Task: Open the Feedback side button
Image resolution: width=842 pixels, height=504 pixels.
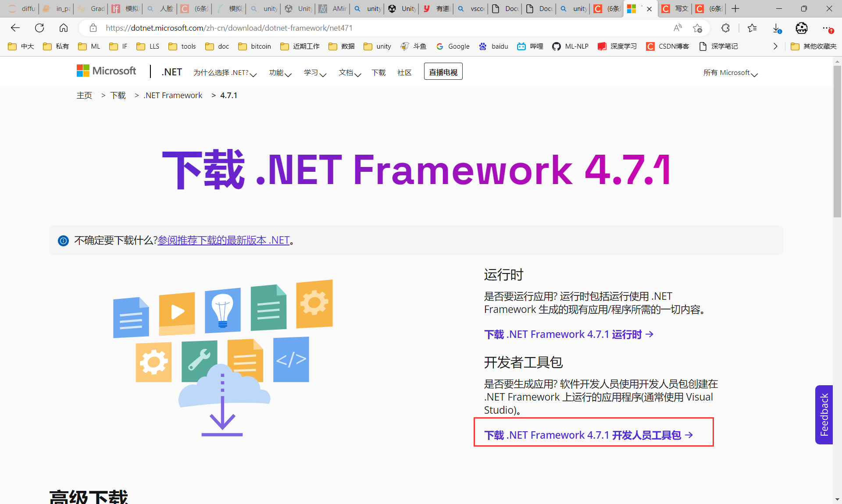Action: tap(824, 415)
